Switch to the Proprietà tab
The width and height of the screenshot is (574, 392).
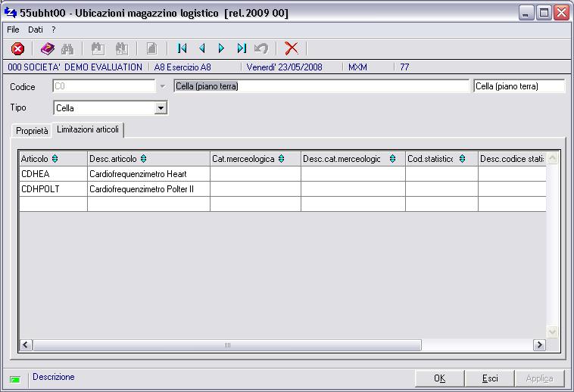tap(32, 131)
